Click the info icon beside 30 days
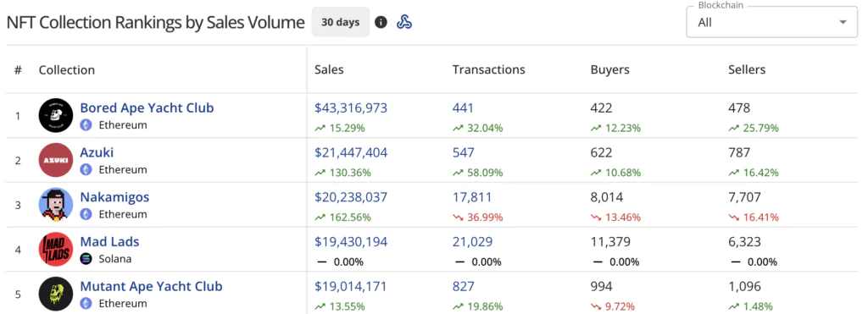This screenshot has height=314, width=868. [381, 22]
